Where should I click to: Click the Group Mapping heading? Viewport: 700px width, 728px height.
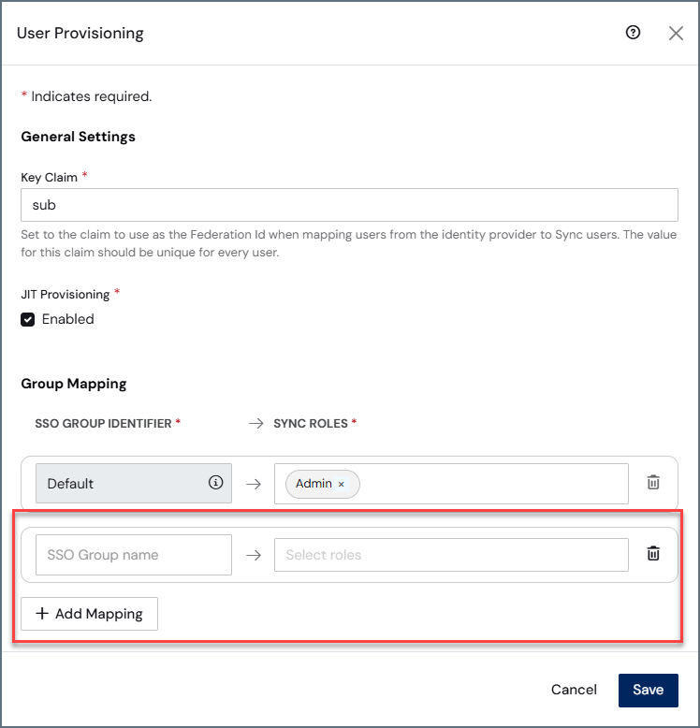click(x=74, y=384)
